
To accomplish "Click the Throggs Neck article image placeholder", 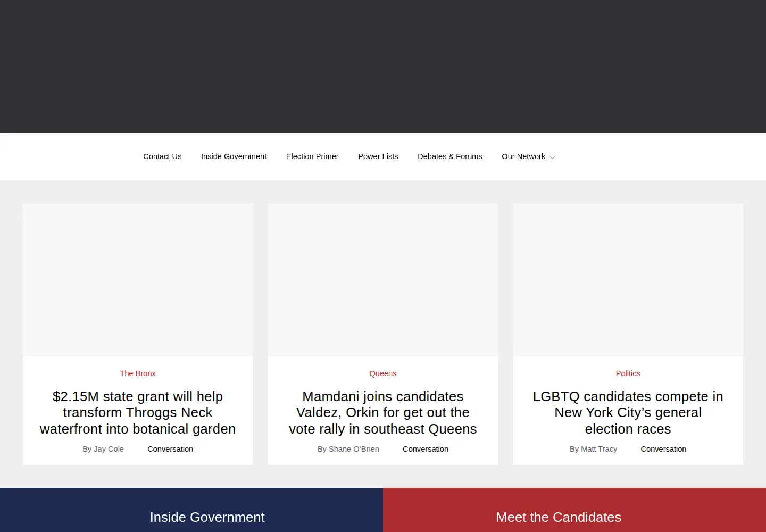I will click(x=138, y=280).
